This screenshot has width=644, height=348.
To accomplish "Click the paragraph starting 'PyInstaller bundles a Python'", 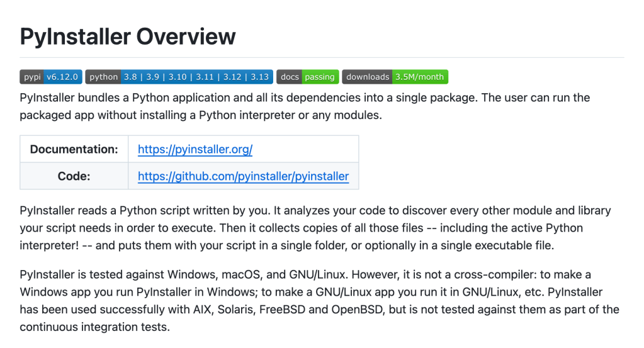I will pyautogui.click(x=305, y=106).
